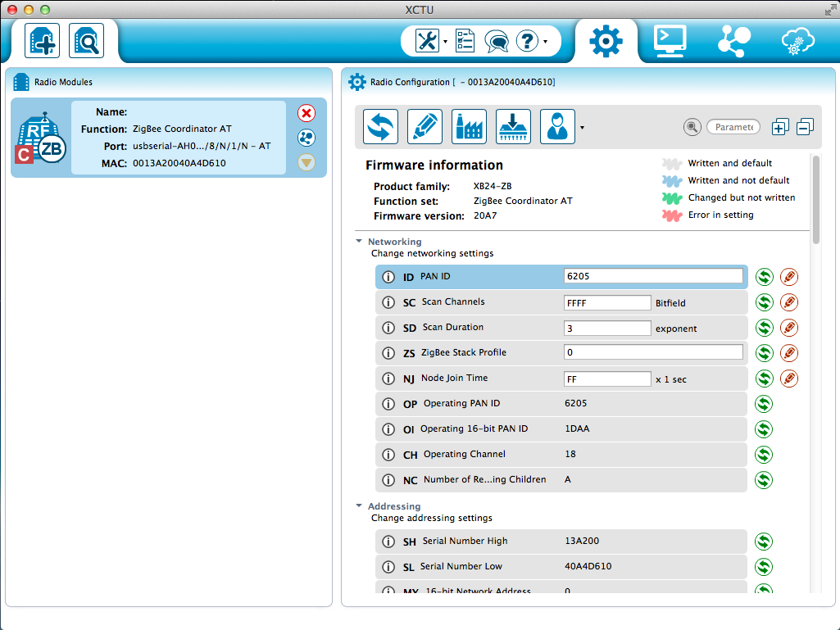This screenshot has height=630, width=840.
Task: Remove the radio module with red X
Action: (x=306, y=113)
